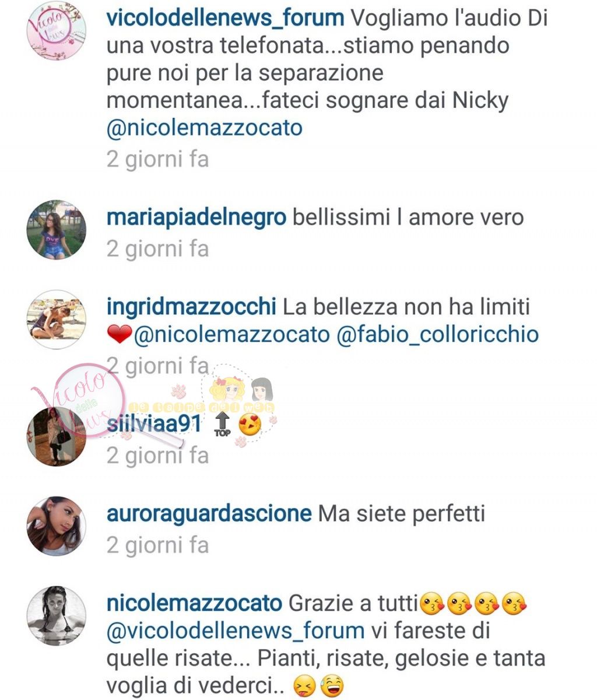Follow @fabio_colloricchio mention link
Image resolution: width=597 pixels, height=700 pixels.
(x=438, y=335)
